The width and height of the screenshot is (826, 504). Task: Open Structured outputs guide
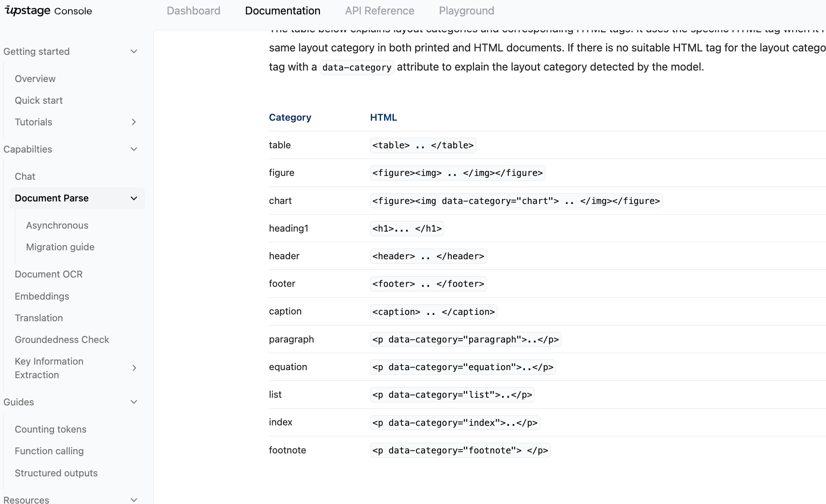tap(56, 473)
